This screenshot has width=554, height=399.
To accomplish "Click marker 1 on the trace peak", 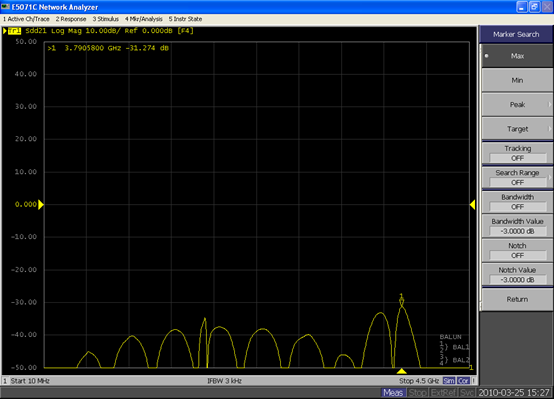I will click(x=401, y=301).
